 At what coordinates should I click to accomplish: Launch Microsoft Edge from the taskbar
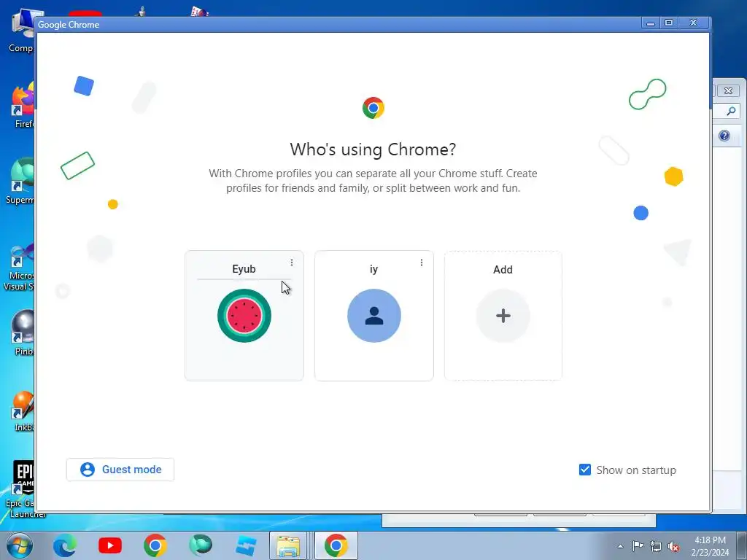tap(65, 545)
